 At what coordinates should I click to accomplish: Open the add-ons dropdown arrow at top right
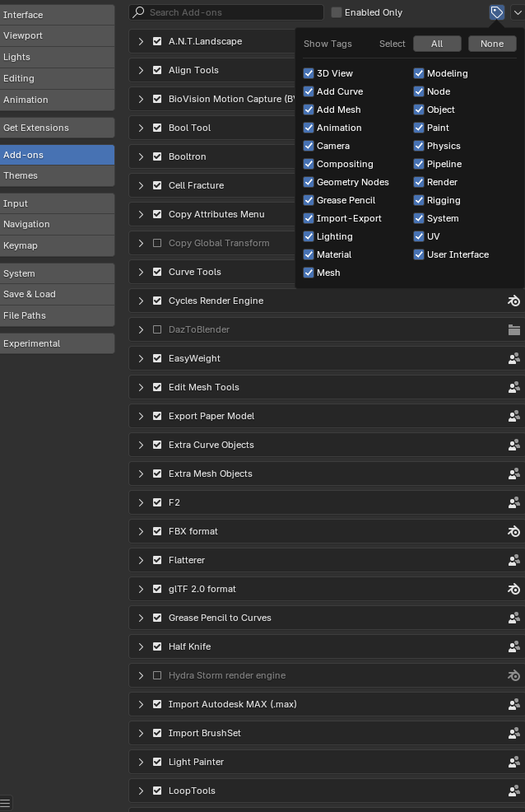coord(518,12)
